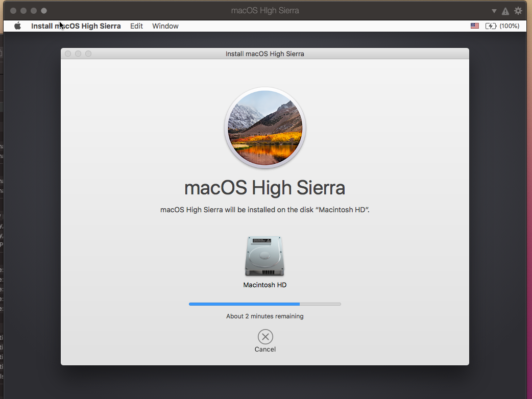Close the outer VM window
The image size is (532, 399).
pos(13,11)
